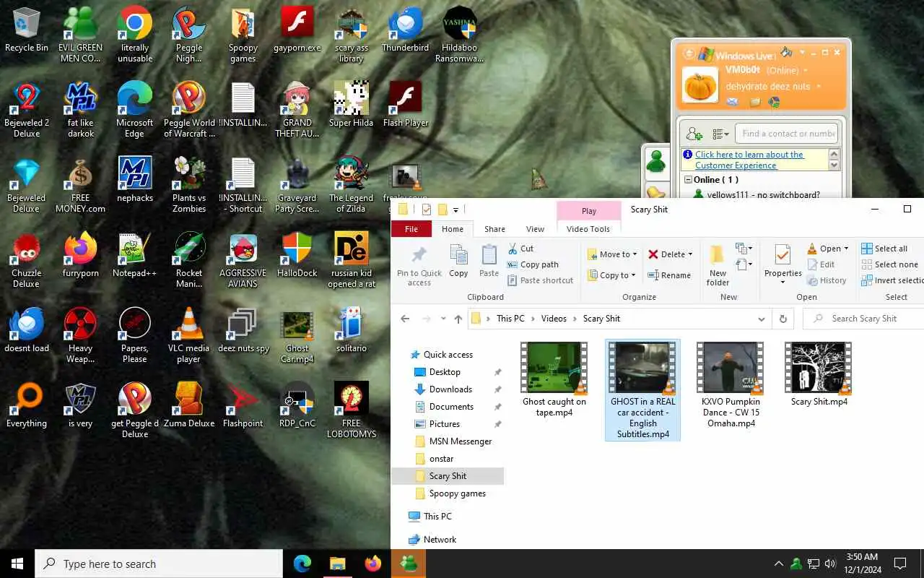Open Downloads in Quick access pane

point(450,389)
